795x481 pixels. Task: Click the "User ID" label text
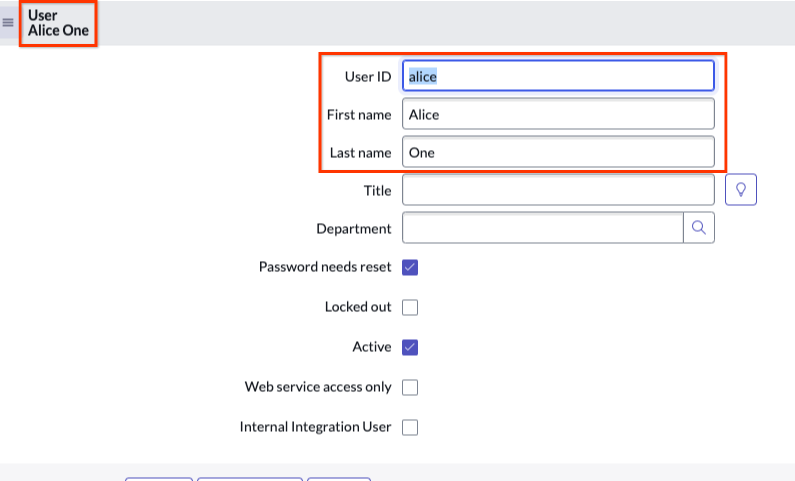(x=367, y=76)
